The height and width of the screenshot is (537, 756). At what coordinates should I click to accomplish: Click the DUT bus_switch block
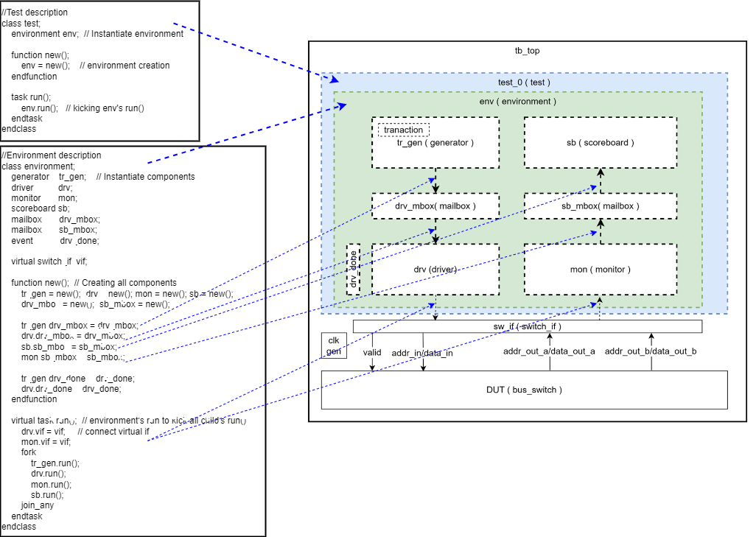(524, 390)
